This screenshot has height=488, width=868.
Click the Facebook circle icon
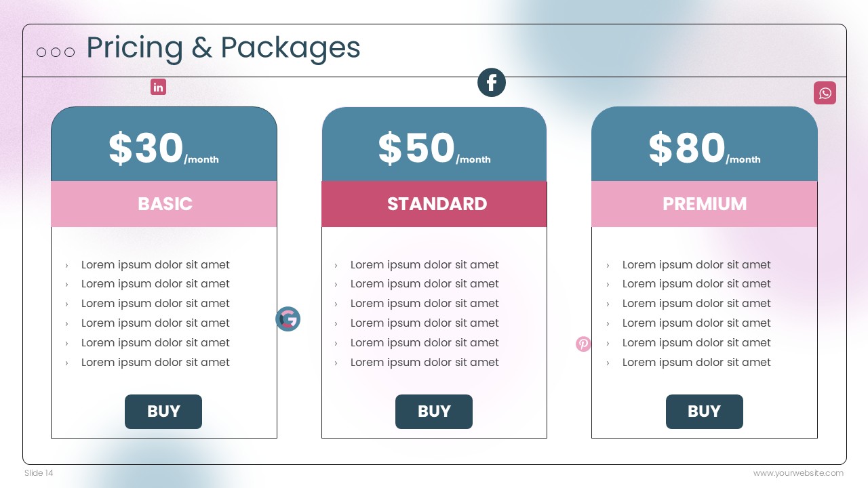(492, 83)
